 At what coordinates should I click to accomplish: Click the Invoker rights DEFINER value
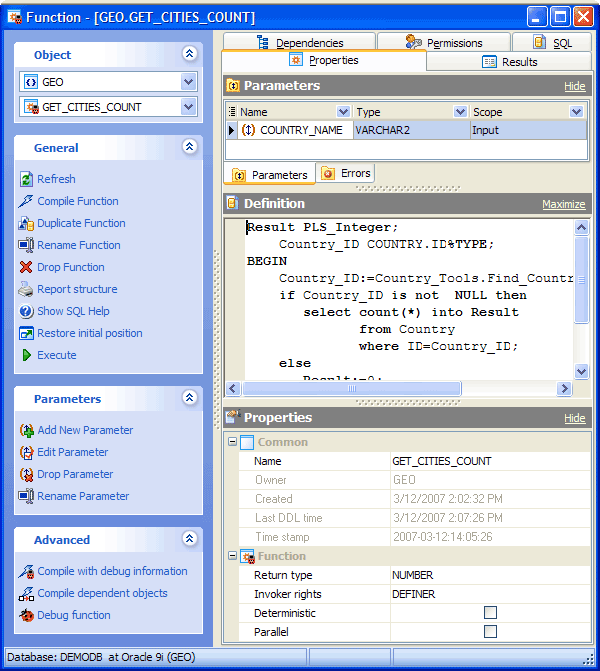[490, 594]
